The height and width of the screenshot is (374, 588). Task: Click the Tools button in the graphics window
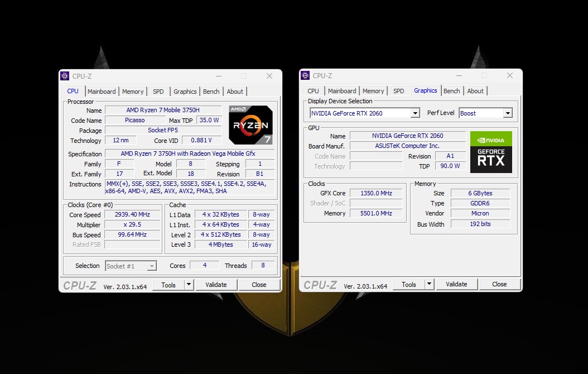(408, 284)
